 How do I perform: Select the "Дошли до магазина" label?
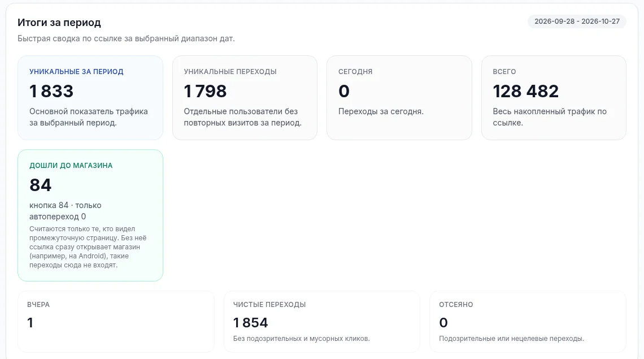71,165
